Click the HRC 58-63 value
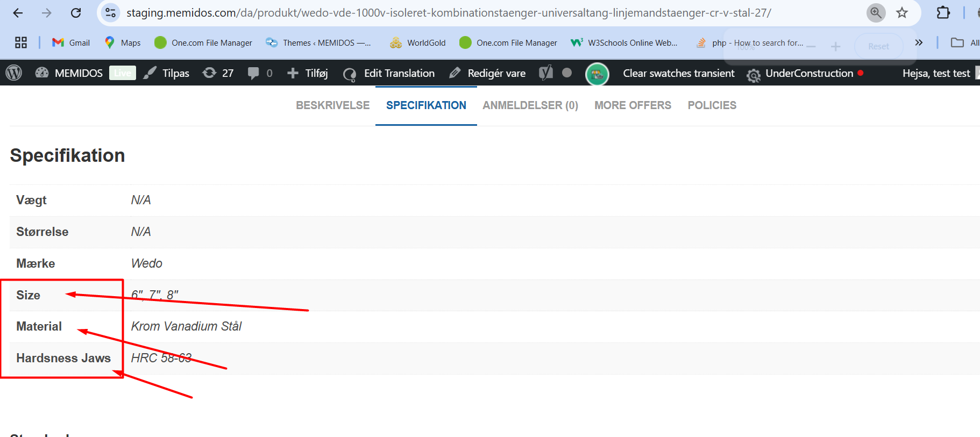 [x=161, y=358]
